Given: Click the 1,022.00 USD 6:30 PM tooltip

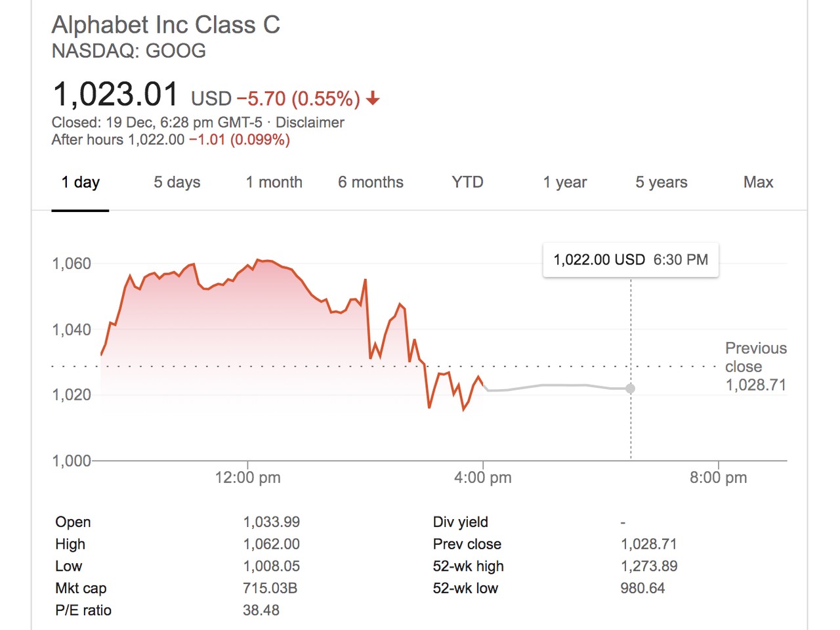Looking at the screenshot, I should coord(630,260).
